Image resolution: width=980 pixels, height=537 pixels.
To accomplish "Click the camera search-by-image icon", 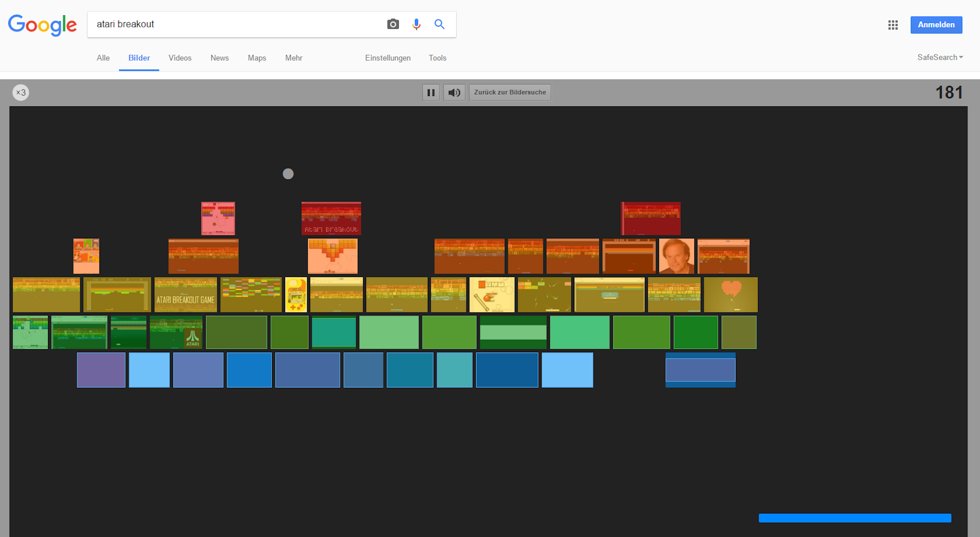I will [x=393, y=24].
